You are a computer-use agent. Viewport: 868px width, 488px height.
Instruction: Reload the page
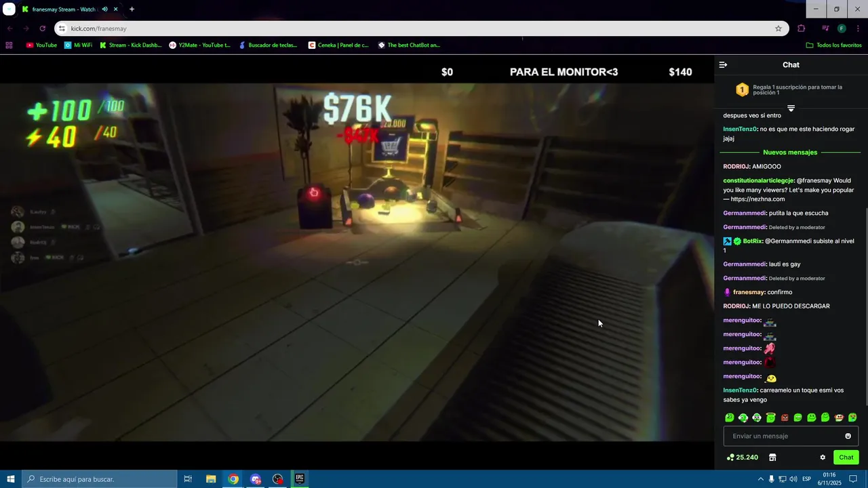42,28
